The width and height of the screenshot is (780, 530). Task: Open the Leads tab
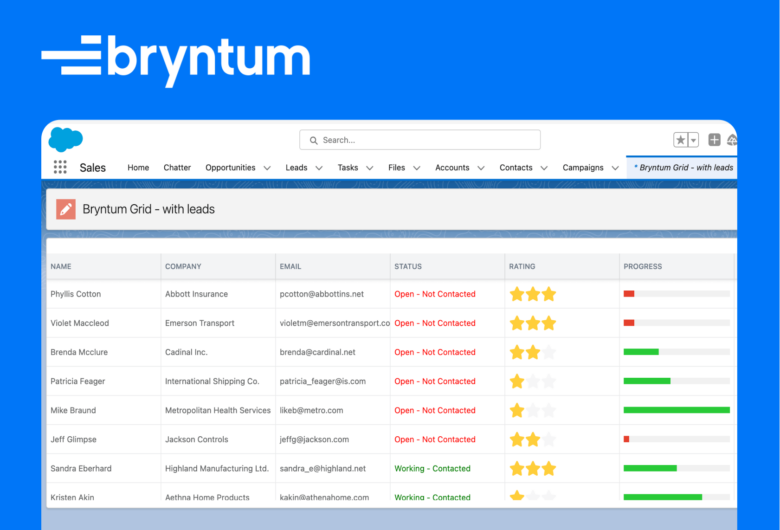pyautogui.click(x=296, y=168)
